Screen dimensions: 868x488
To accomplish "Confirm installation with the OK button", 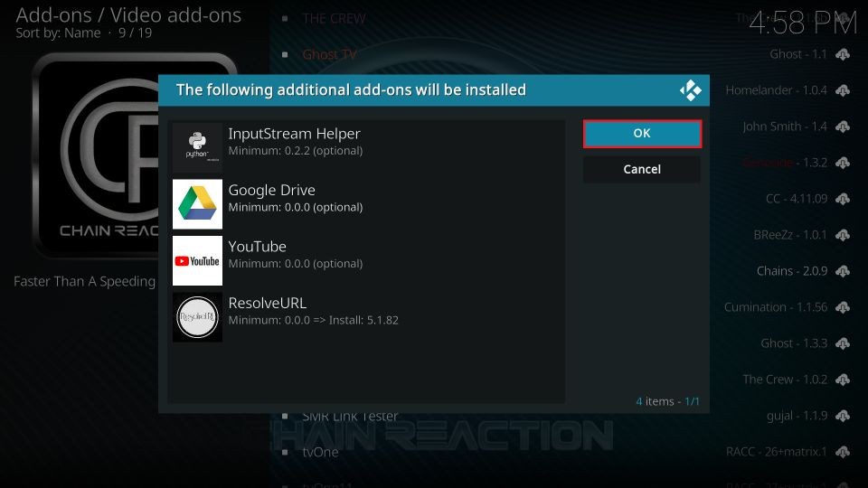I will (x=642, y=134).
